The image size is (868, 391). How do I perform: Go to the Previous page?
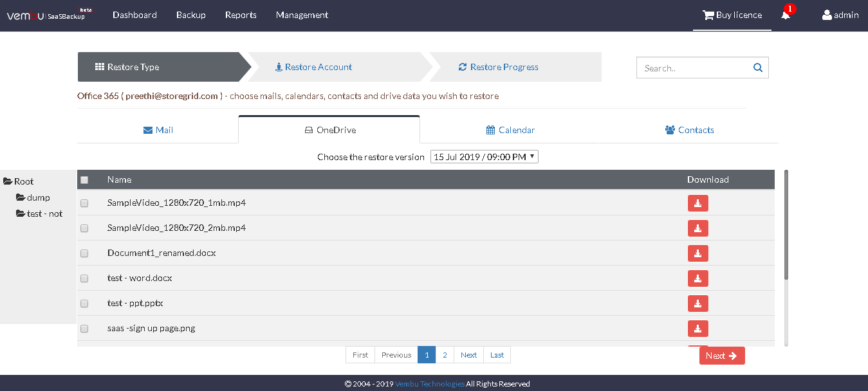point(396,355)
